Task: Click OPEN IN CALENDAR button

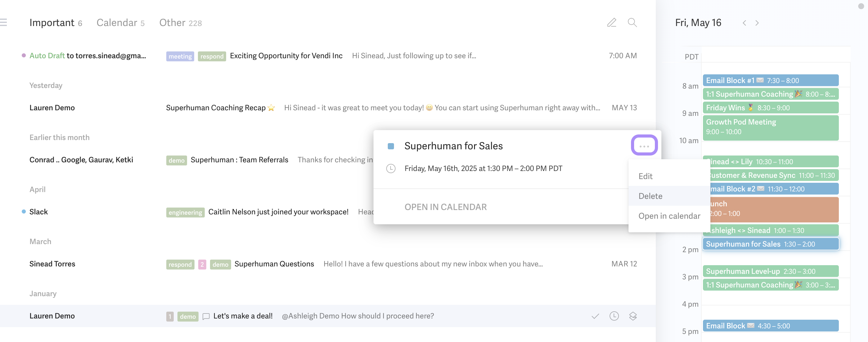Action: point(445,207)
